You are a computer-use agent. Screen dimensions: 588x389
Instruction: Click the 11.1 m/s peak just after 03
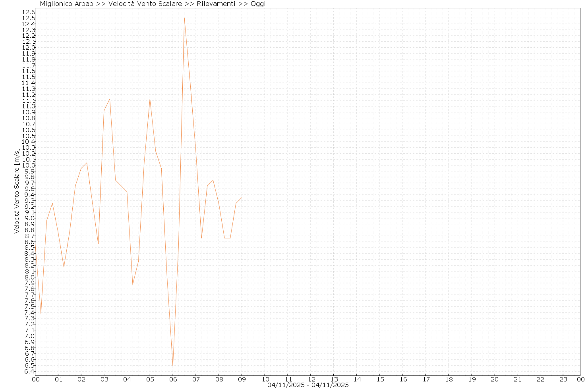(x=110, y=99)
